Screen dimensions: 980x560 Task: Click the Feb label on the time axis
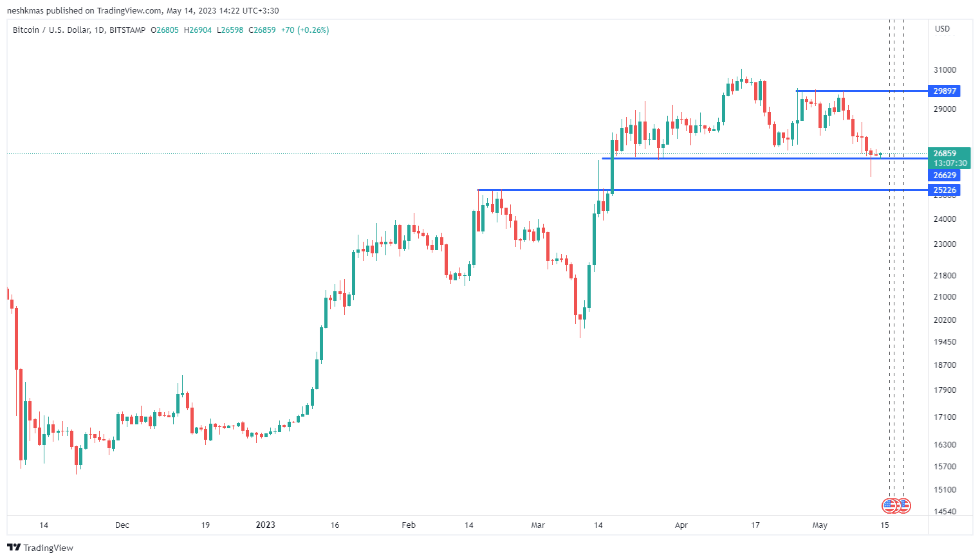409,525
